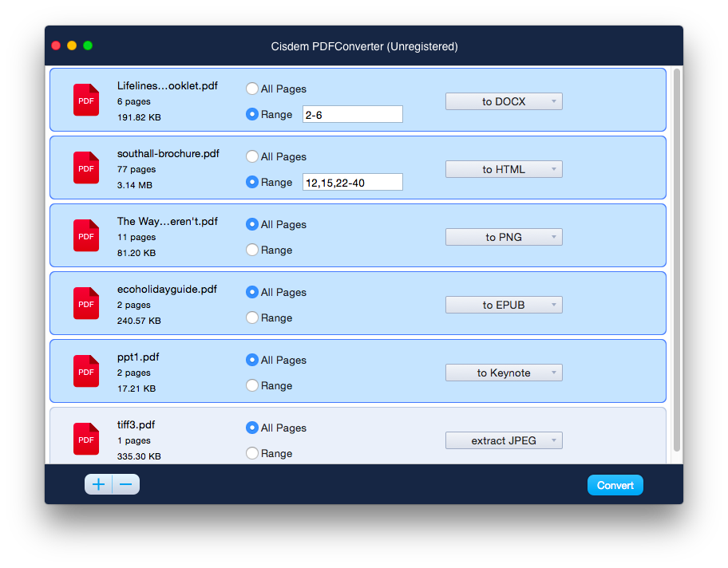
Task: Click the PDF icon for Lifelines...ooklet.pdf
Action: click(85, 100)
